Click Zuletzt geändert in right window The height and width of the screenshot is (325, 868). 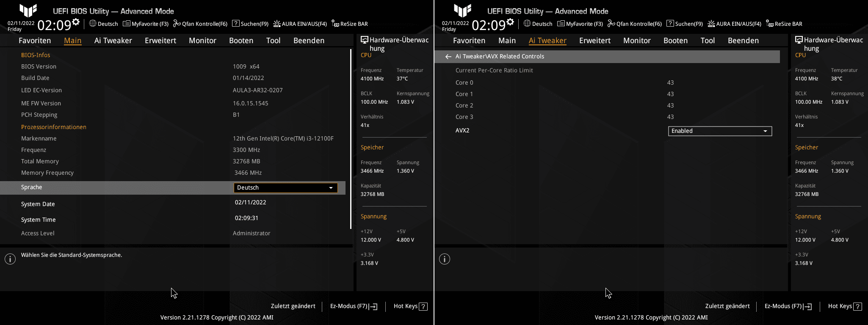click(x=727, y=306)
